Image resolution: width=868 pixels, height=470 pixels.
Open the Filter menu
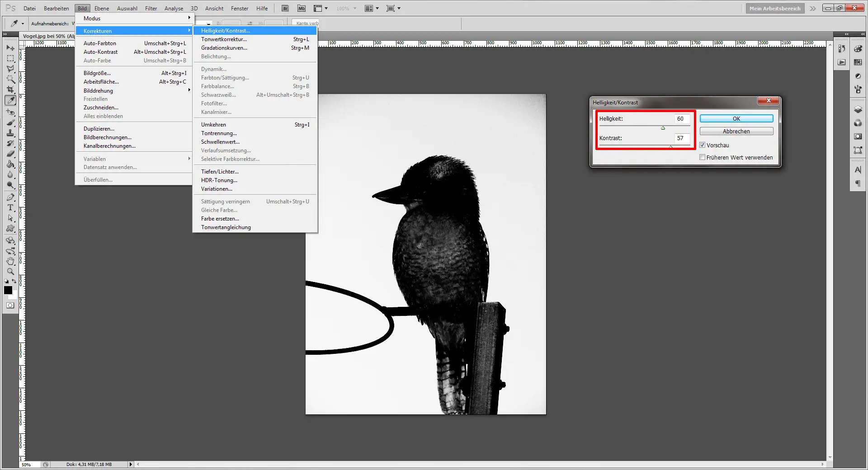(x=151, y=8)
